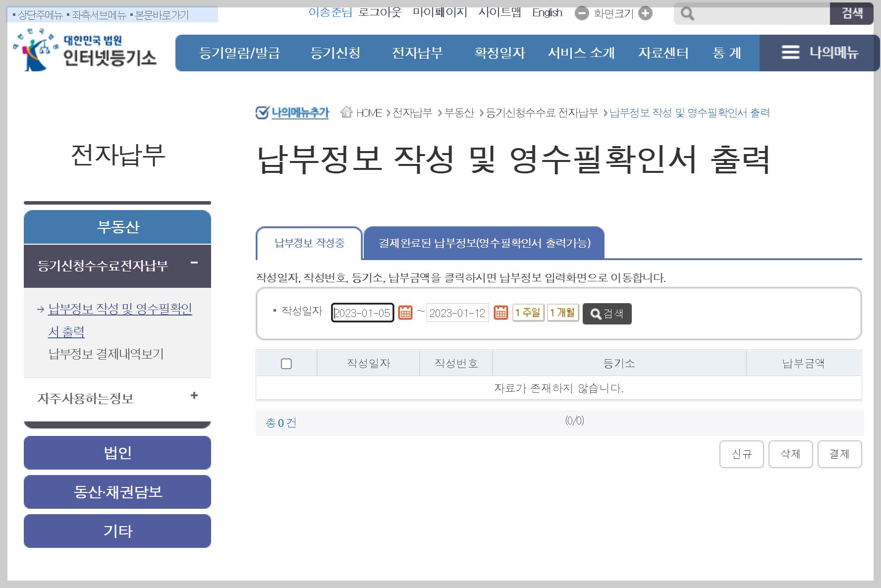Viewport: 881px width, 588px height.
Task: Select all rows checkbox in table header
Action: (286, 364)
